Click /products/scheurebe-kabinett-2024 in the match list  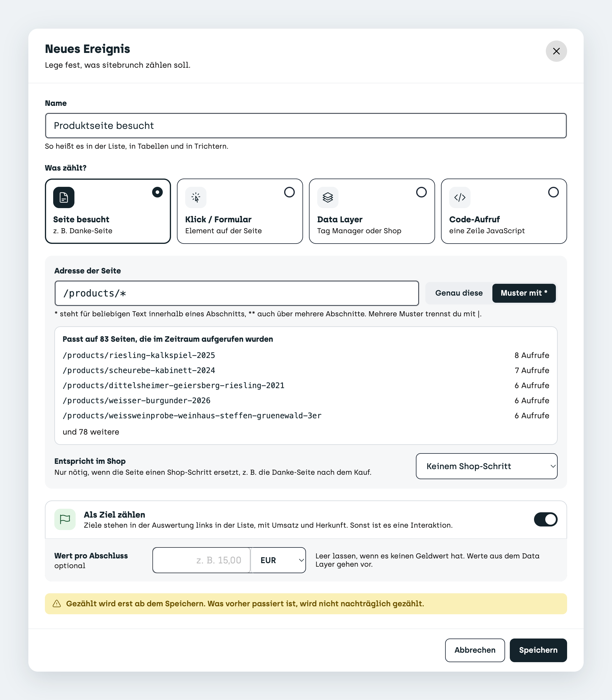click(x=139, y=370)
